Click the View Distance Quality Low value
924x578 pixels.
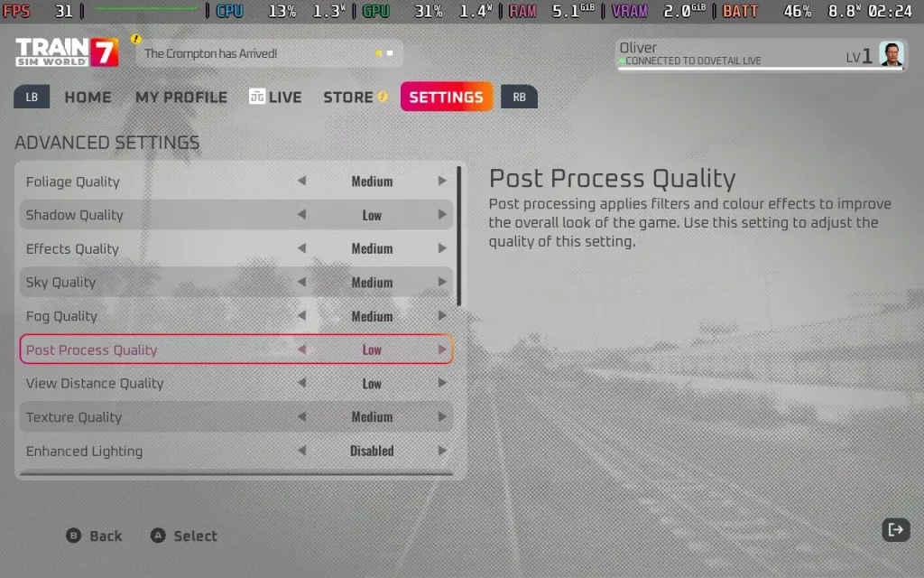click(x=372, y=384)
